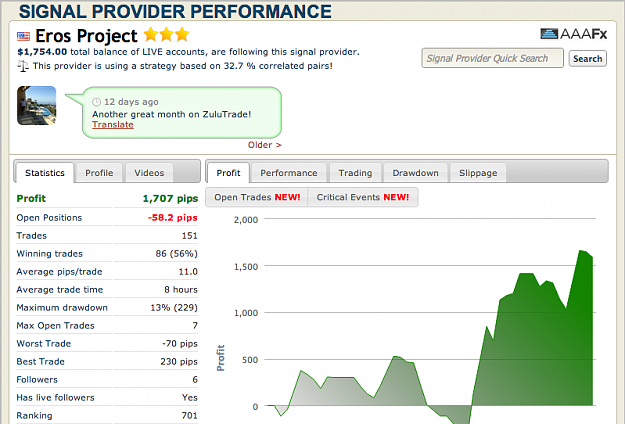Select the Profit chart tab
The height and width of the screenshot is (424, 625).
click(228, 173)
